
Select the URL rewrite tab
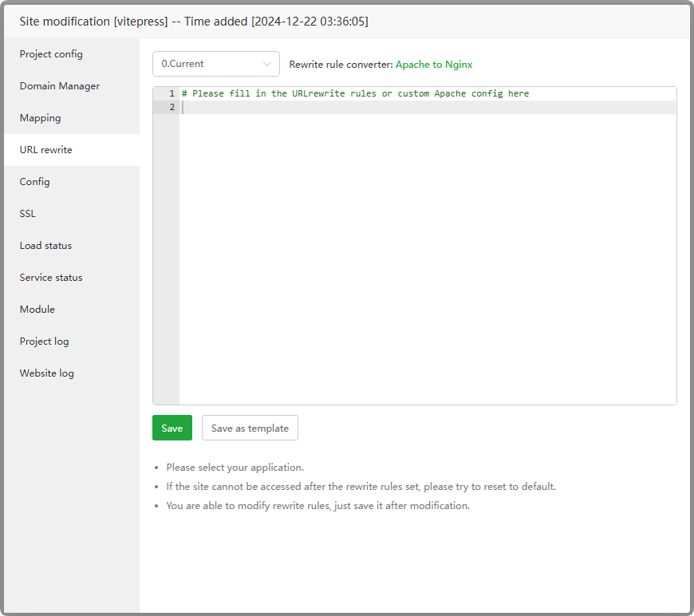[46, 150]
